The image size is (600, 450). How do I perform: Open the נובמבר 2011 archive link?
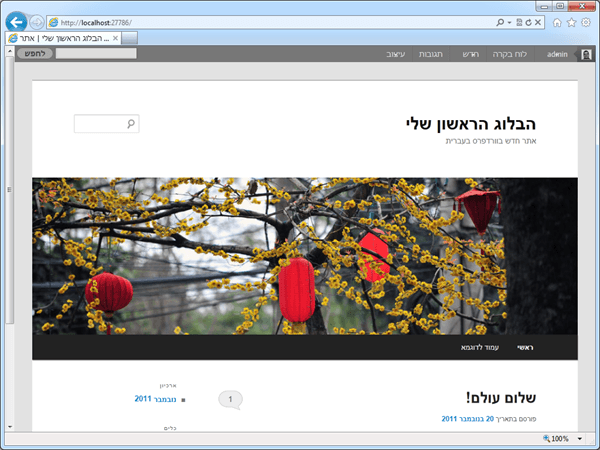pos(155,399)
